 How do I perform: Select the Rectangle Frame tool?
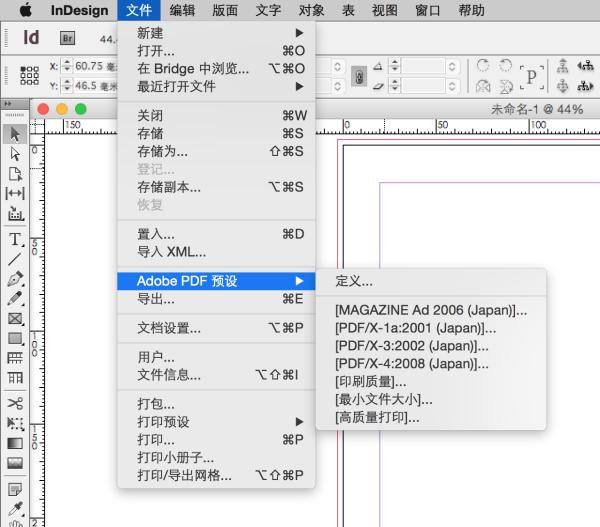click(x=15, y=318)
